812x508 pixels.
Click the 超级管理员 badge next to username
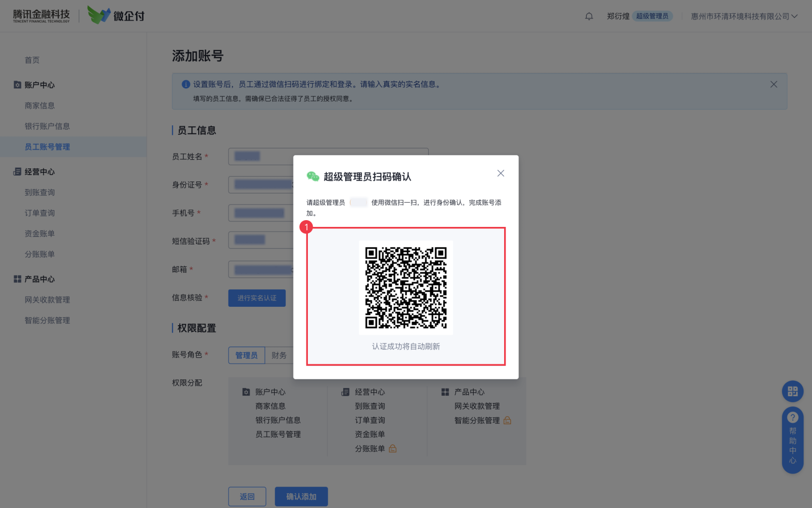coord(652,16)
